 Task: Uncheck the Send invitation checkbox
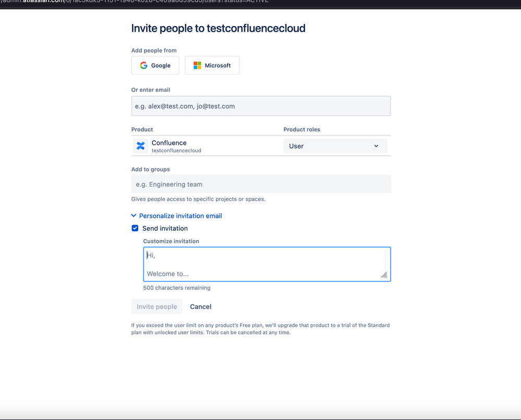[x=135, y=228]
